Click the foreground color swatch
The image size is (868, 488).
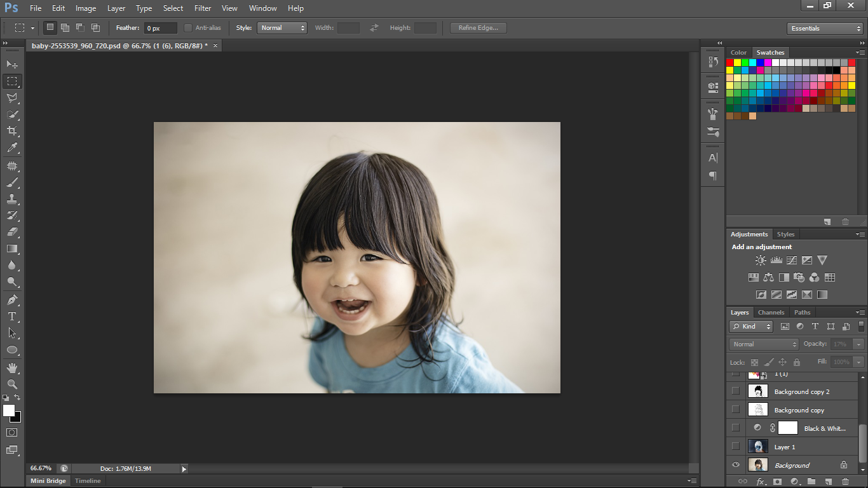click(8, 410)
